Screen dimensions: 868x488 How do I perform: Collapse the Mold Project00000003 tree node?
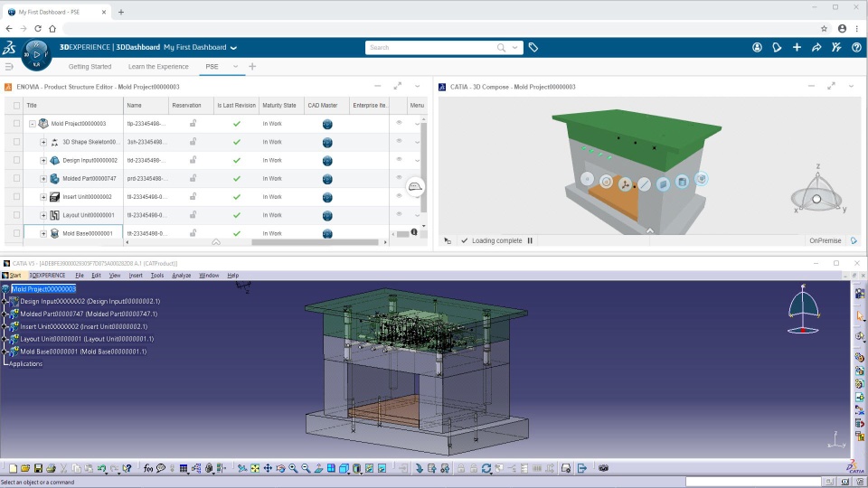click(33, 124)
